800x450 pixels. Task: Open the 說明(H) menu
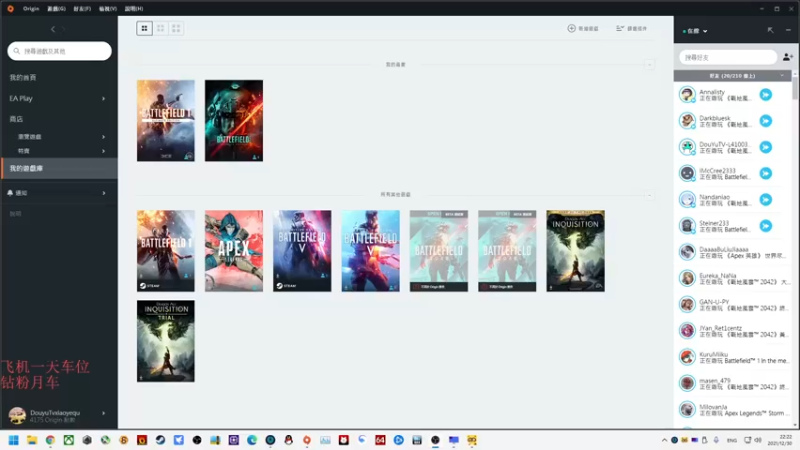tap(134, 9)
